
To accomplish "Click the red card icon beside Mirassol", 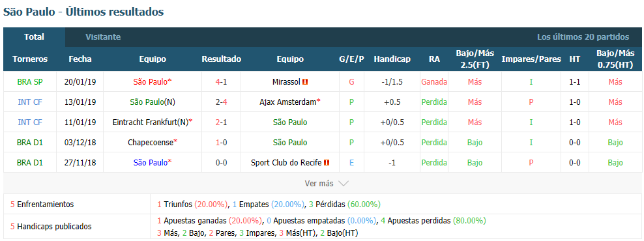I will [305, 81].
